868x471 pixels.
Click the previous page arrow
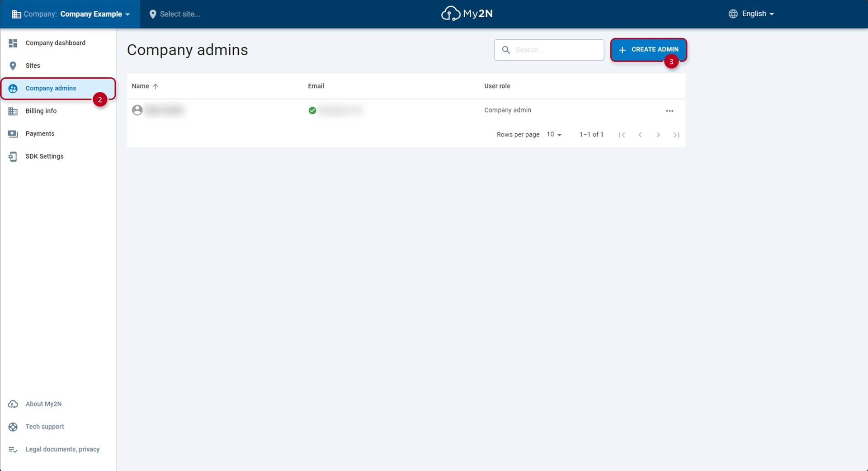click(x=640, y=135)
